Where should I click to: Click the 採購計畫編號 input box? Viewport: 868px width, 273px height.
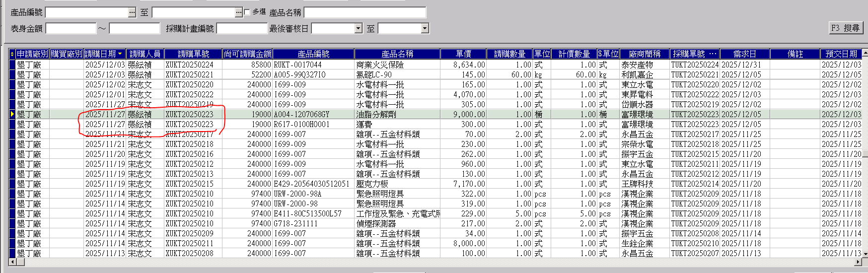[x=242, y=29]
